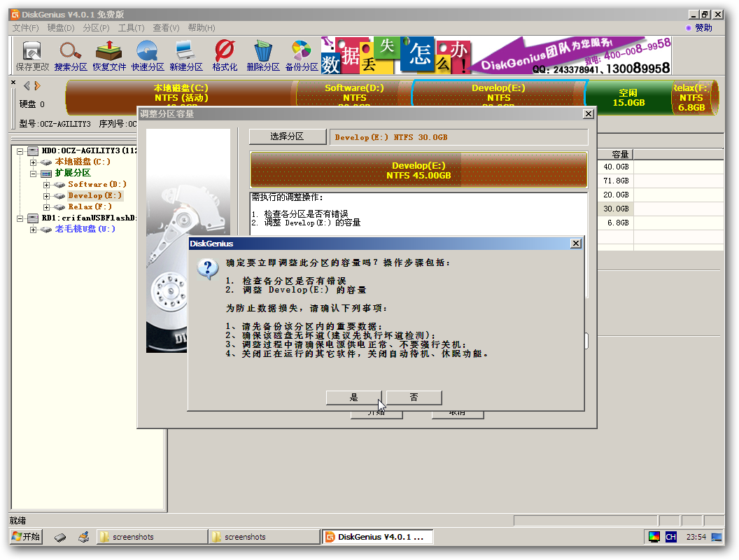This screenshot has width=739, height=560.
Task: Click the CH language indicator in tray
Action: click(x=670, y=537)
